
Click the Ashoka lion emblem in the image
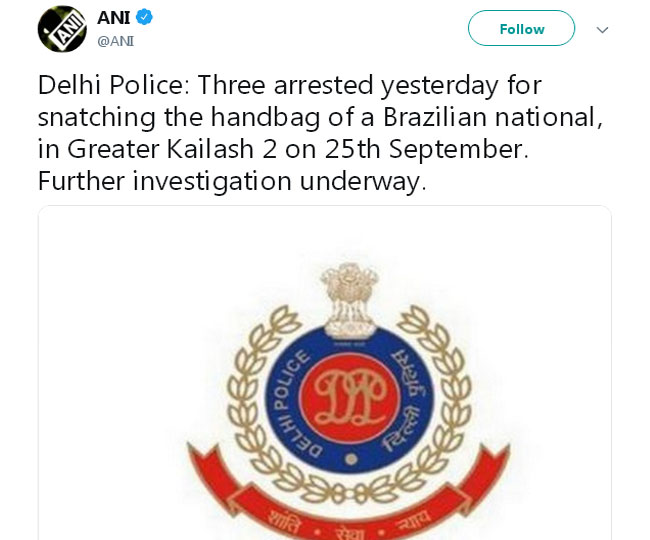pyautogui.click(x=350, y=301)
